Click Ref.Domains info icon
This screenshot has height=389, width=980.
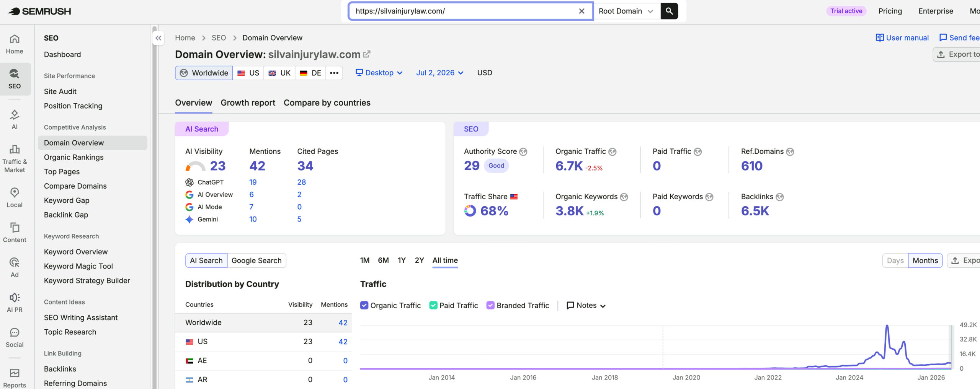(x=790, y=152)
